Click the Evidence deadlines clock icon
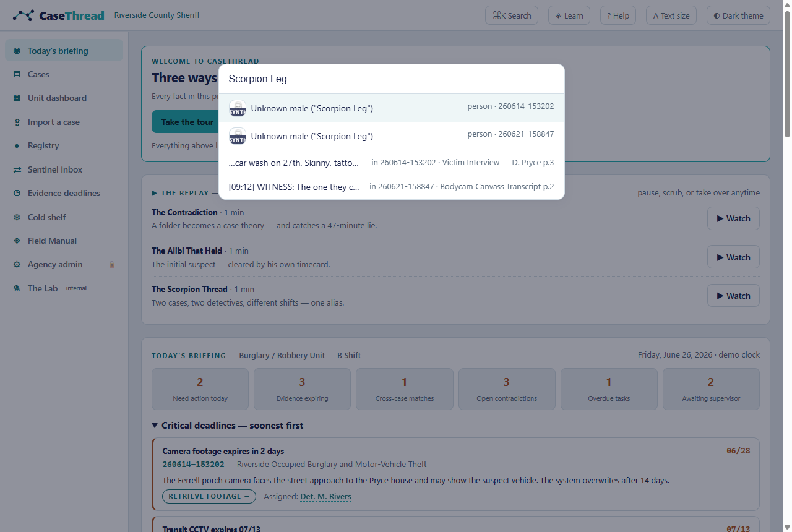The height and width of the screenshot is (532, 792). pos(17,193)
